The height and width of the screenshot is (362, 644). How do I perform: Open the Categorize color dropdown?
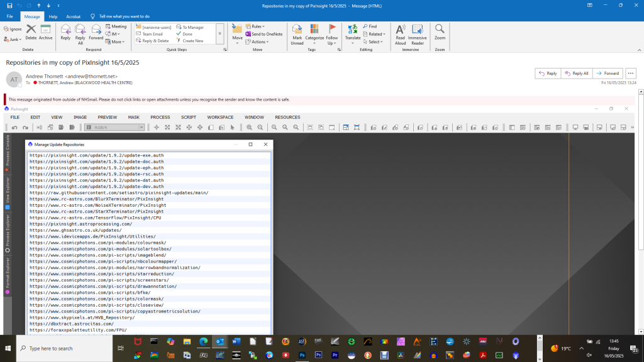(x=314, y=34)
